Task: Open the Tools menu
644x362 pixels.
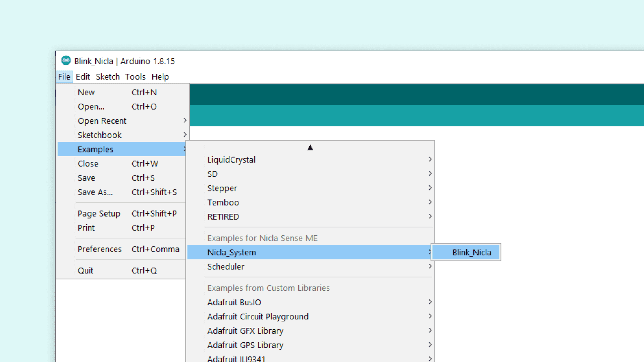Action: pos(135,77)
